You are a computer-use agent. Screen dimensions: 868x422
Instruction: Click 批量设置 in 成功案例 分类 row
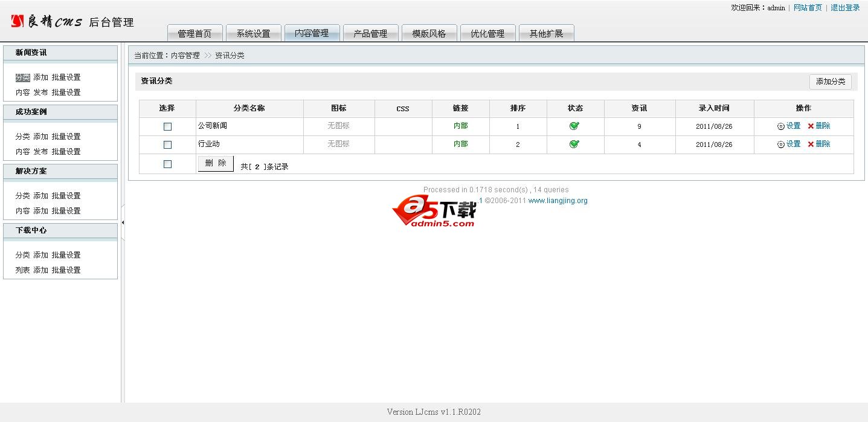[x=66, y=137]
